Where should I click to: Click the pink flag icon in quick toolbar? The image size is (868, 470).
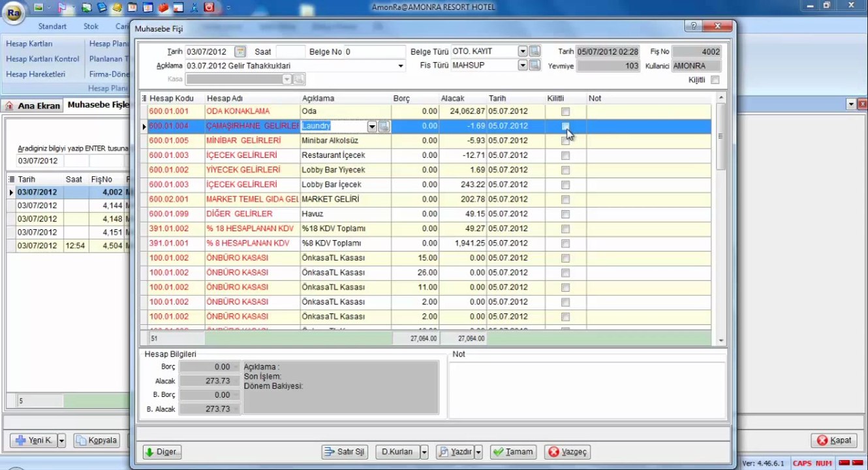[x=61, y=8]
